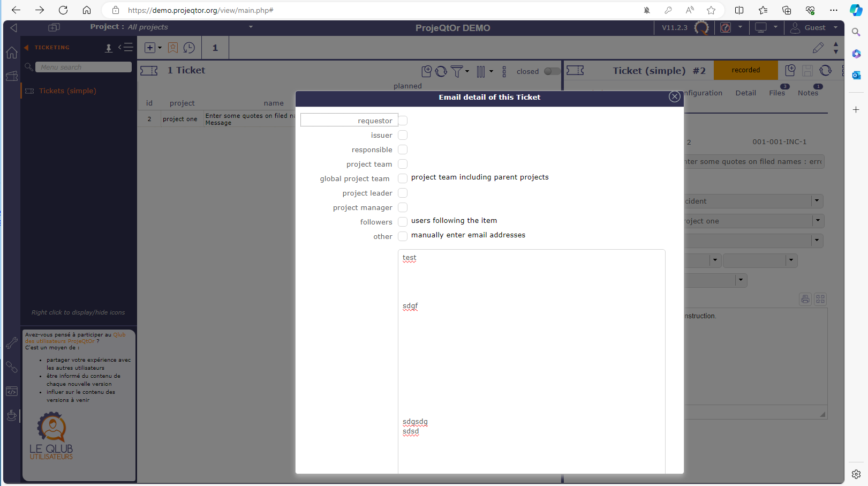Image resolution: width=868 pixels, height=486 pixels.
Task: Open the filter funnel icon
Action: (x=457, y=71)
